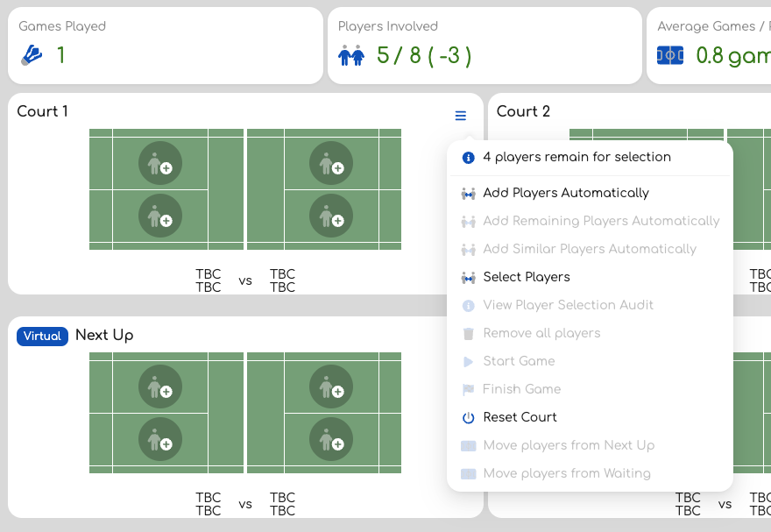Viewport: 771px width, 532px height.
Task: Add player to Next Up bottom-right slot
Action: pyautogui.click(x=331, y=439)
